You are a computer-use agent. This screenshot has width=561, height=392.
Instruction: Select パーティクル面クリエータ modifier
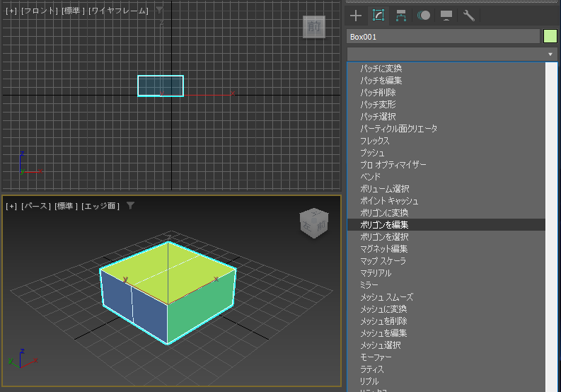(x=446, y=129)
